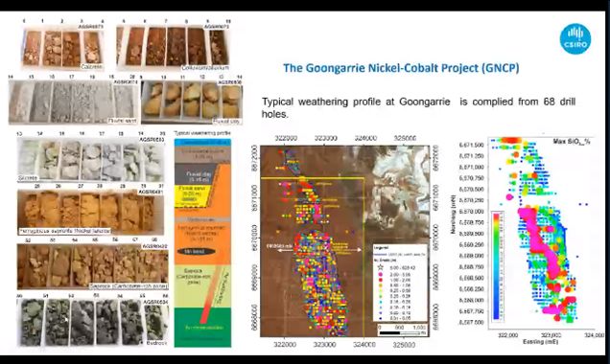The image size is (610, 364).
Task: Click the slide title Goongarrie Nickel-Cobalt Project
Action: pyautogui.click(x=401, y=68)
